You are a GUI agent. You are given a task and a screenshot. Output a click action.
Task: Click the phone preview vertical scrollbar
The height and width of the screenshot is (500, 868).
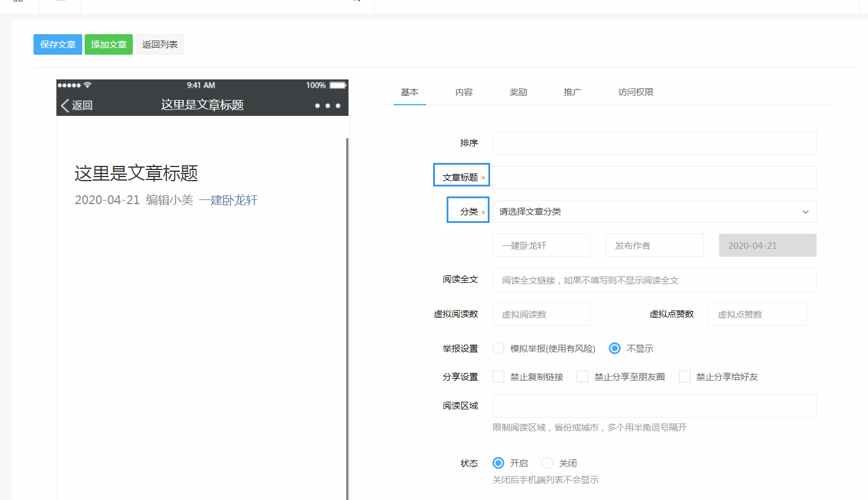347,318
